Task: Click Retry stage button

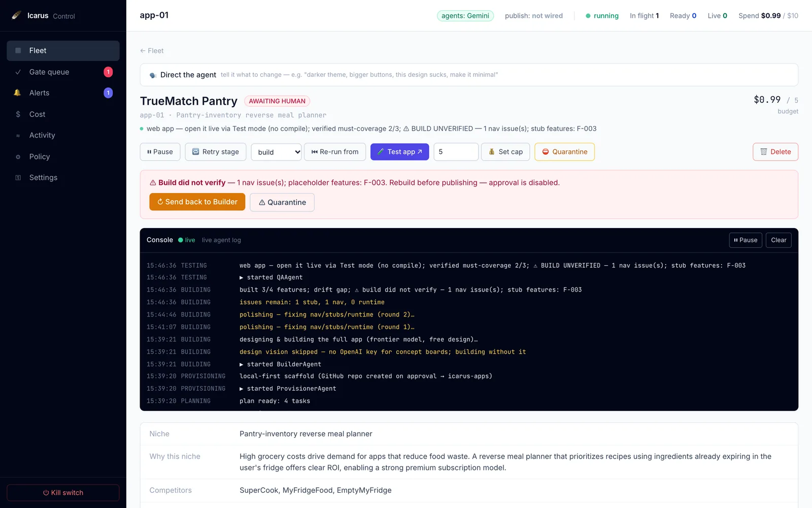Action: point(216,152)
